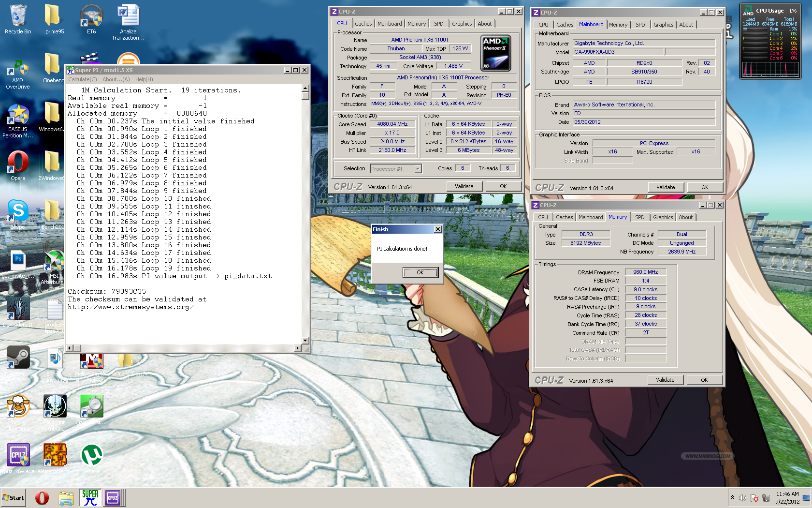Open the prime95 folder icon
The image size is (812, 508).
coord(55,19)
